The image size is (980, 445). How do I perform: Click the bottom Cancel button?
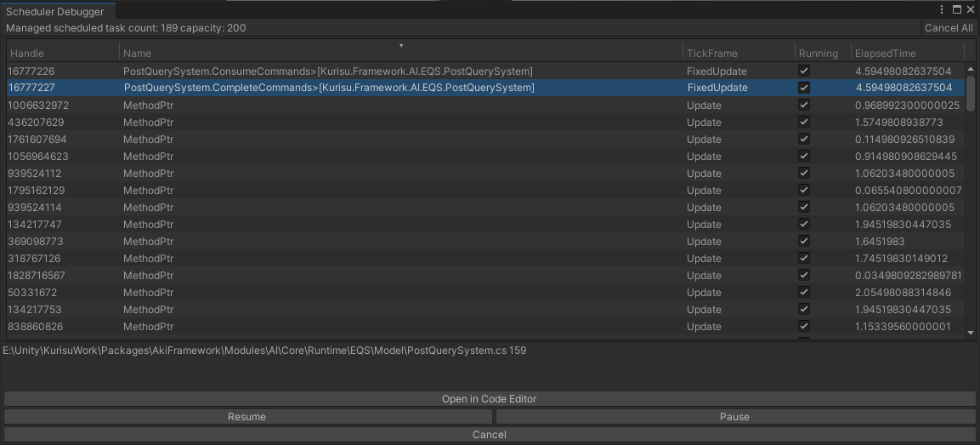point(490,434)
